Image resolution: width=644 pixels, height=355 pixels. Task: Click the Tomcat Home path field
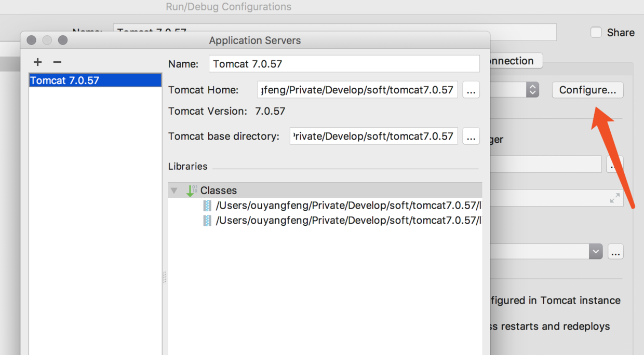[357, 90]
